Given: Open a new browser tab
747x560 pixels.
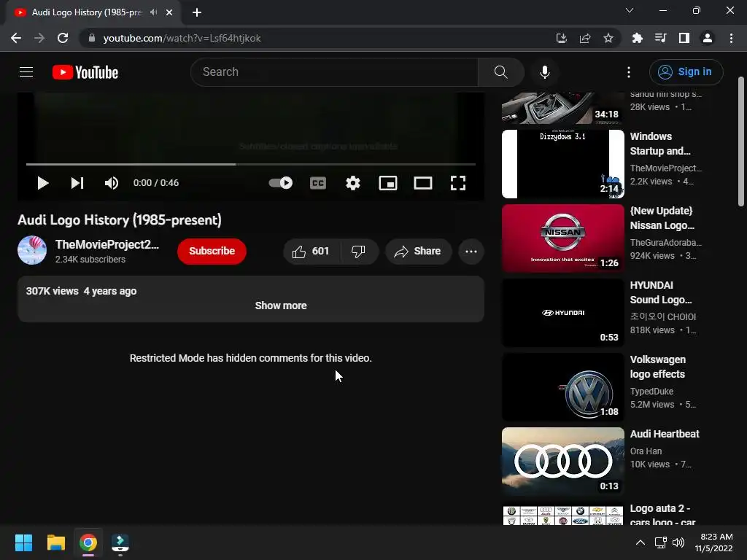Looking at the screenshot, I should click(197, 12).
